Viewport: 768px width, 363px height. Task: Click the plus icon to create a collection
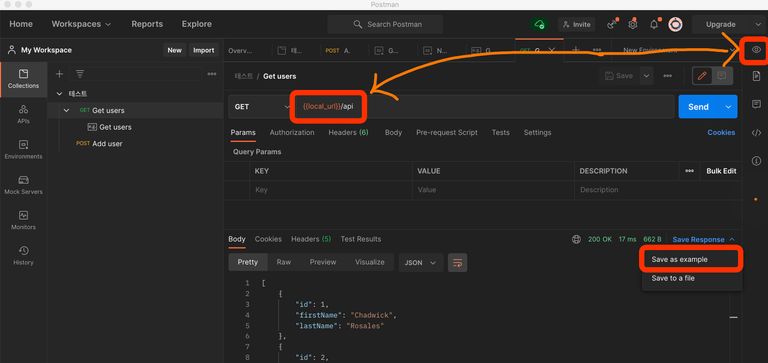59,74
